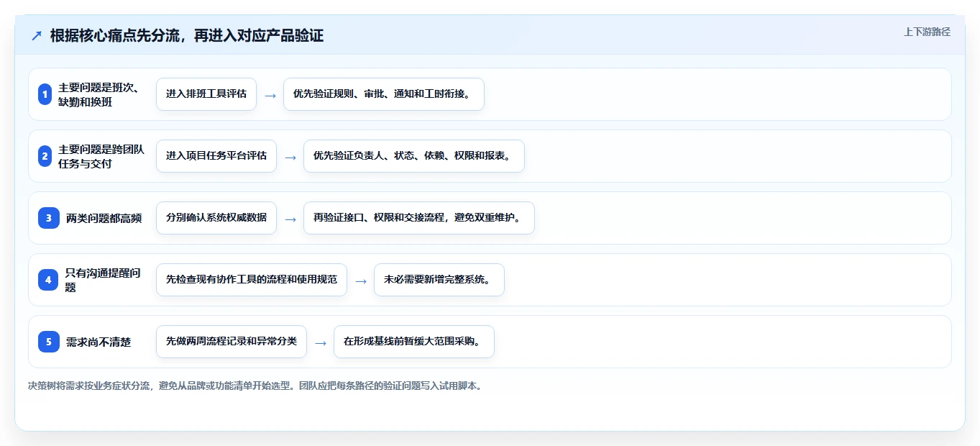980x446 pixels.
Task: Select the step 4 number badge
Action: tap(48, 280)
